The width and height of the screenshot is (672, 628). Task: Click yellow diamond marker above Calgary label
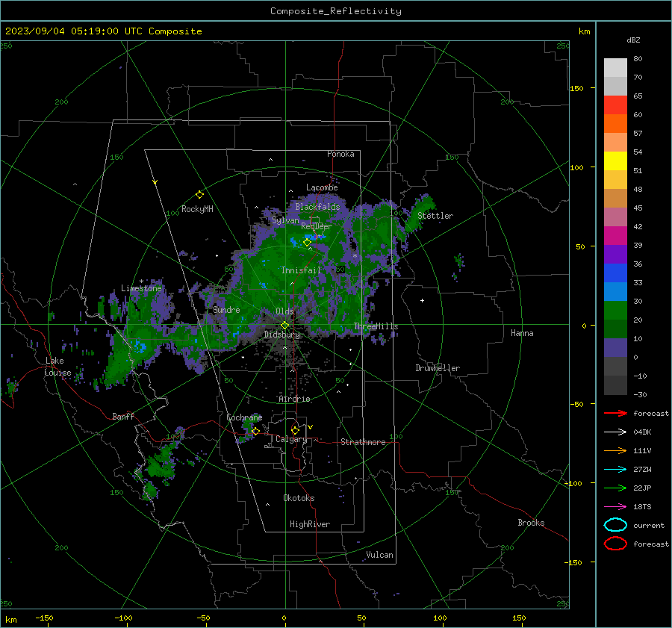(295, 430)
